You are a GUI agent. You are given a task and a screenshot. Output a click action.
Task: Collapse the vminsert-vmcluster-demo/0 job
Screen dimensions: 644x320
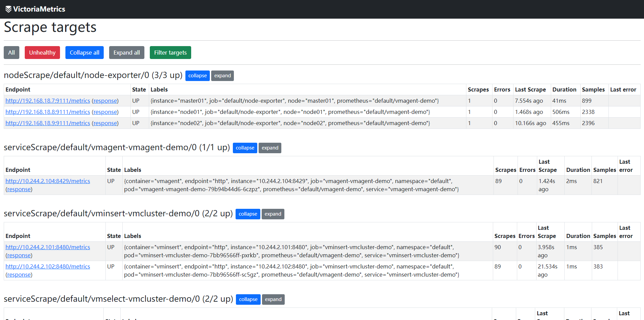click(x=248, y=214)
